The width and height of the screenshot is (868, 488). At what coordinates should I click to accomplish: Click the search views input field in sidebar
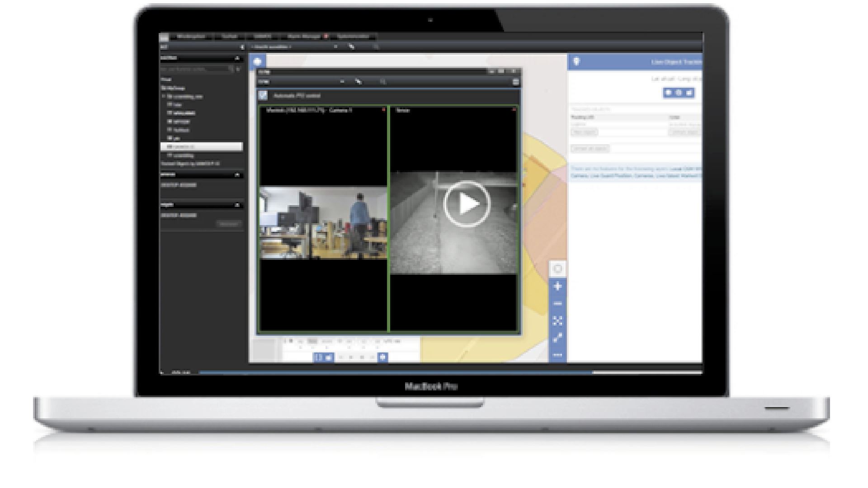194,69
